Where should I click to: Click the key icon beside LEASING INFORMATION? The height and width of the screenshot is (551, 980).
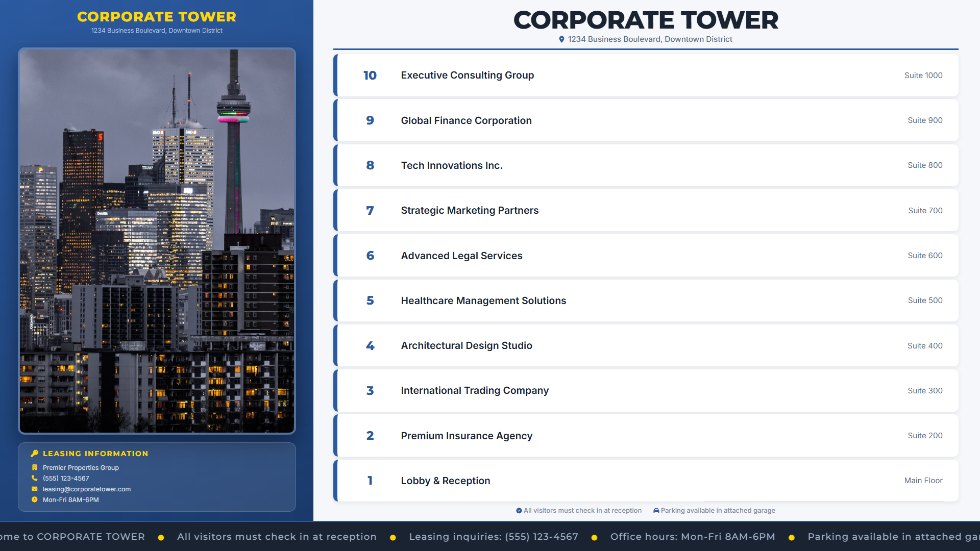pos(35,454)
